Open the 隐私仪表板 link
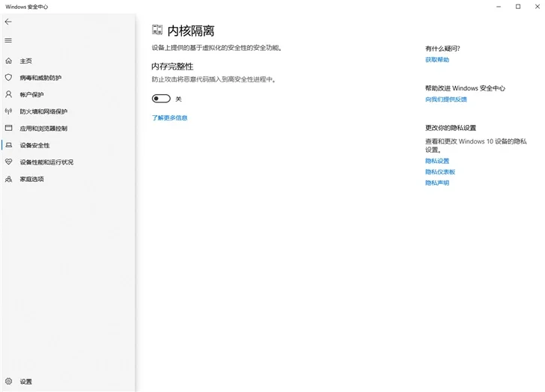Image resolution: width=545 pixels, height=392 pixels. pyautogui.click(x=440, y=172)
